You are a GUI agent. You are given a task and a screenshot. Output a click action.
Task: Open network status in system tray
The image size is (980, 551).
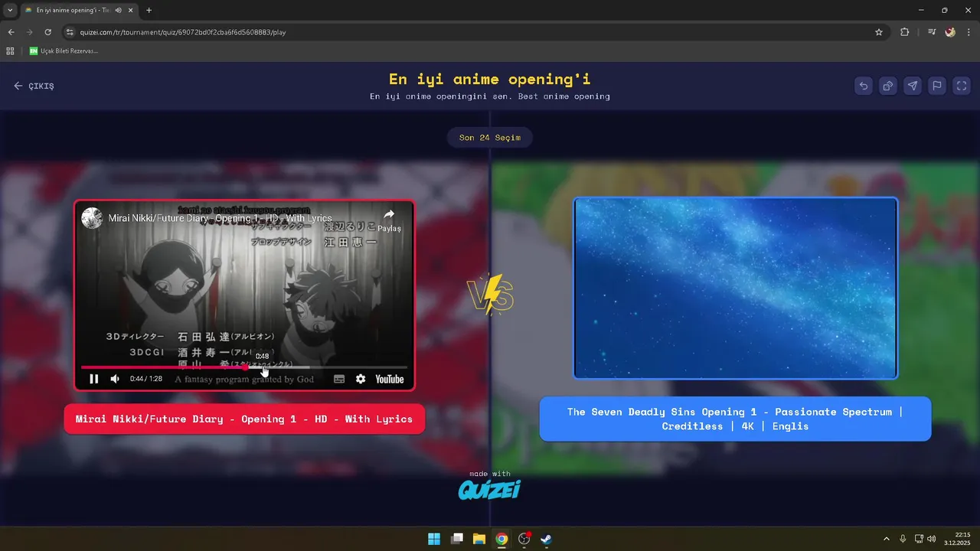click(x=920, y=539)
